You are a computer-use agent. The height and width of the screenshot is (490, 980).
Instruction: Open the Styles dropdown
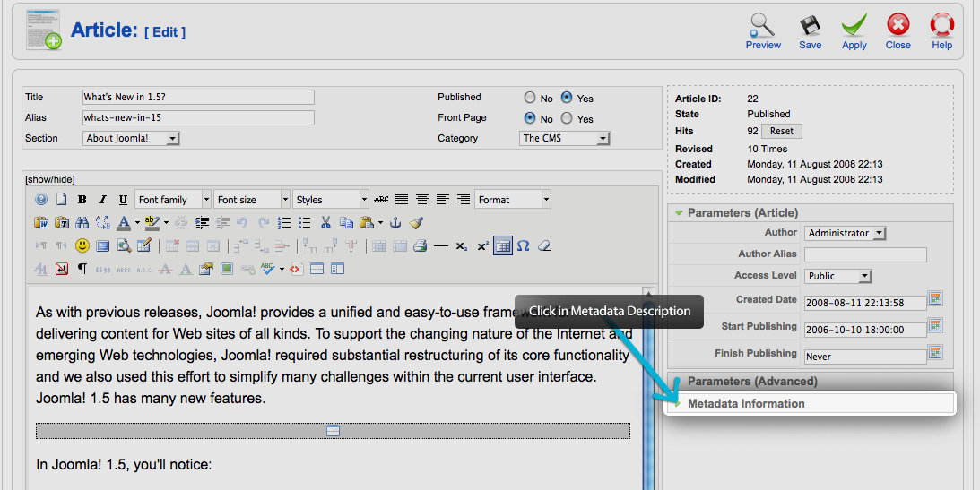click(x=331, y=200)
